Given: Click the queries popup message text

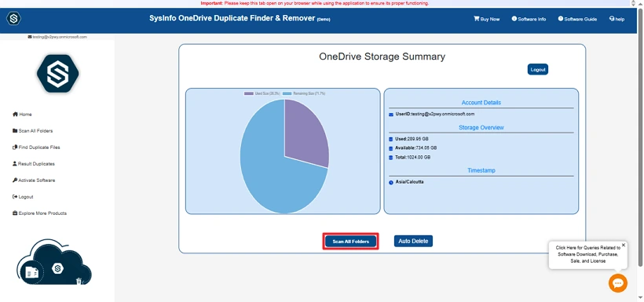Looking at the screenshot, I should tap(587, 254).
